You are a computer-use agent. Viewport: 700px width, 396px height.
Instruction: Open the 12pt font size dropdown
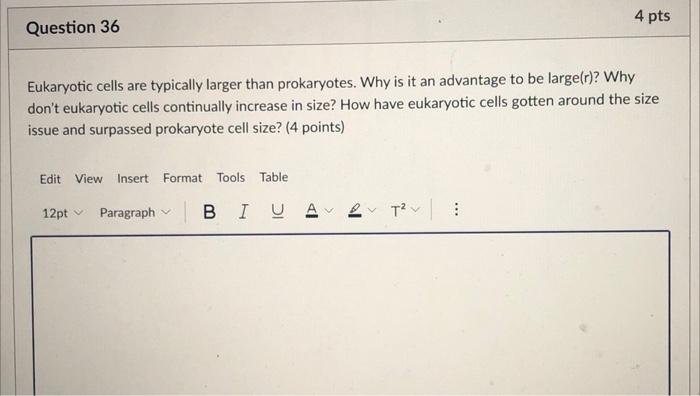[x=62, y=213]
